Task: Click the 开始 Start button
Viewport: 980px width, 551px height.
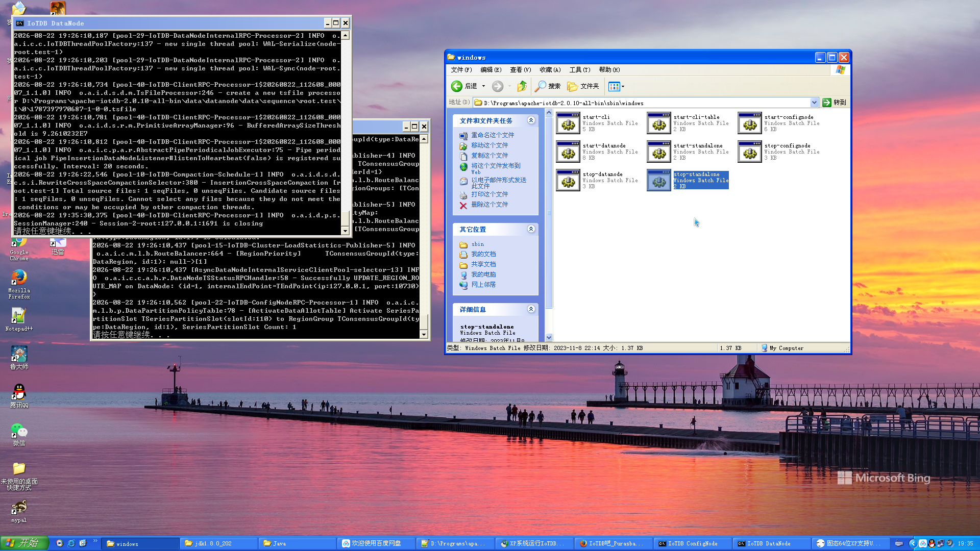Action: (24, 543)
